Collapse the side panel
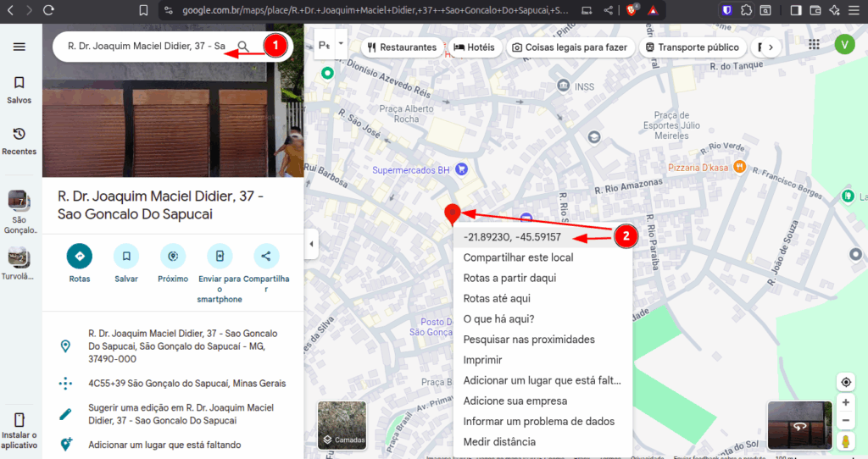 point(311,244)
